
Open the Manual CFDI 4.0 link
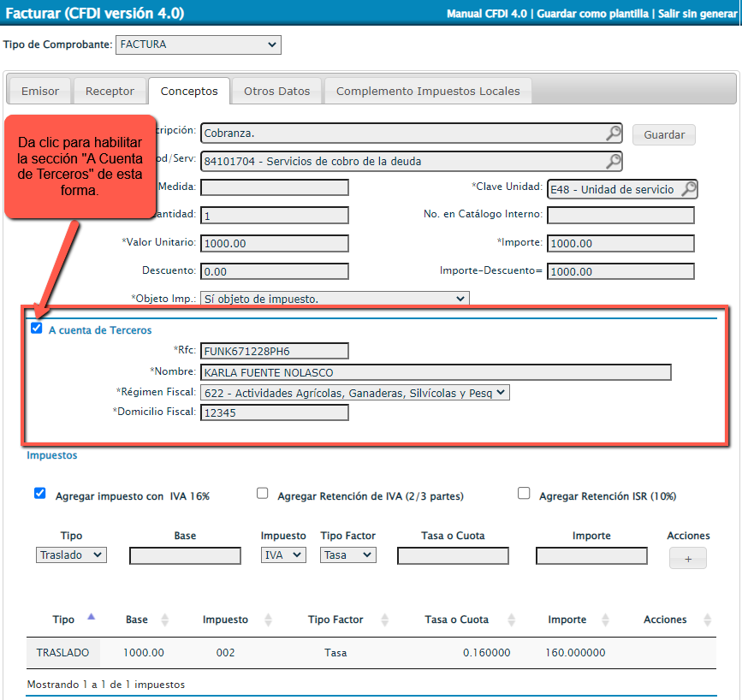(486, 14)
